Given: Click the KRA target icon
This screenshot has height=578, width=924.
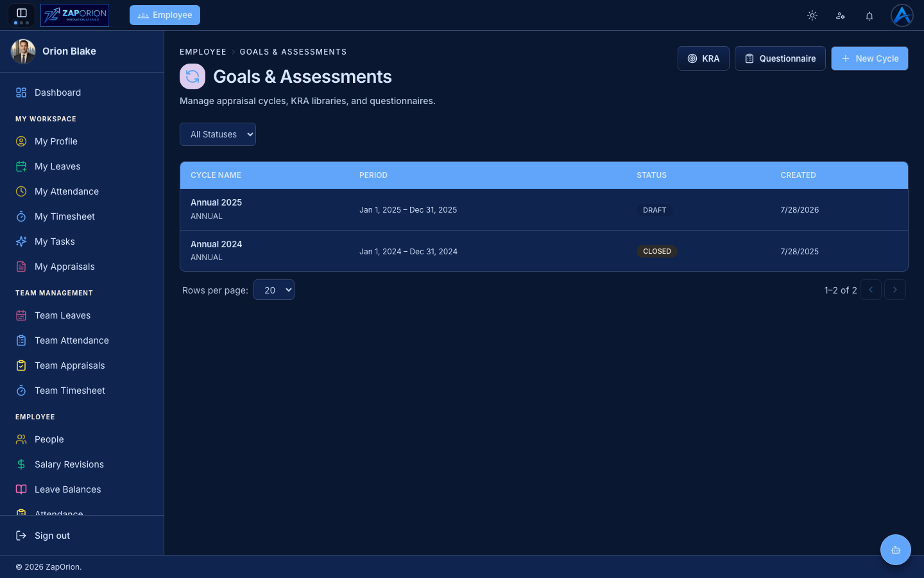Looking at the screenshot, I should tap(692, 58).
